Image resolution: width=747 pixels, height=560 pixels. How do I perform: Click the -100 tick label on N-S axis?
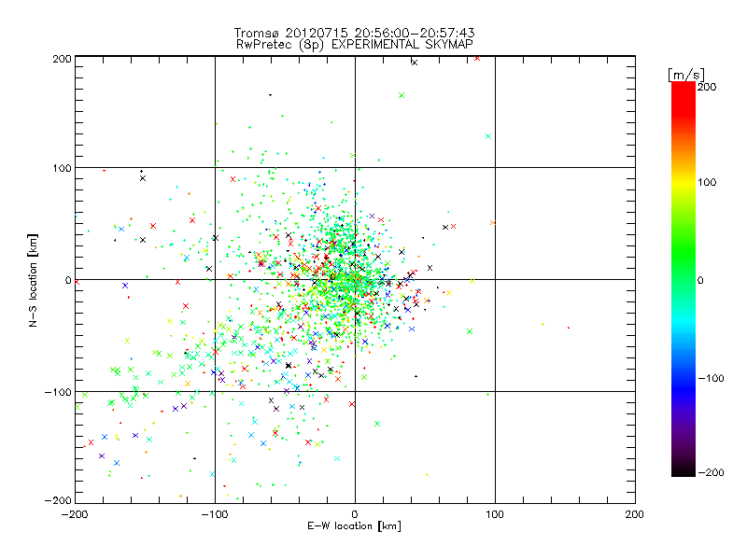(x=58, y=392)
